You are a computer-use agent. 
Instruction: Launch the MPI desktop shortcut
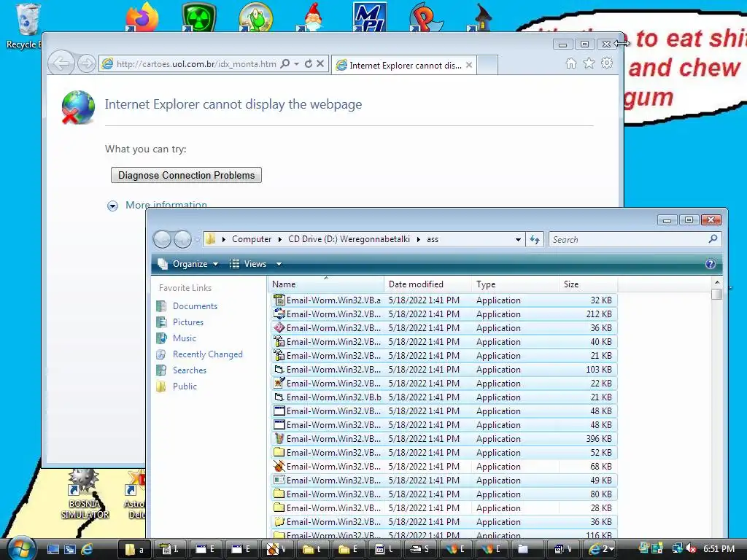coord(370,17)
